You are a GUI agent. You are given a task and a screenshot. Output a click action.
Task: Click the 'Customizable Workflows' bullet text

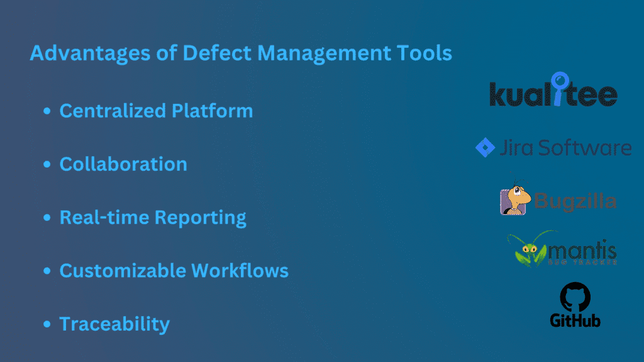point(174,271)
